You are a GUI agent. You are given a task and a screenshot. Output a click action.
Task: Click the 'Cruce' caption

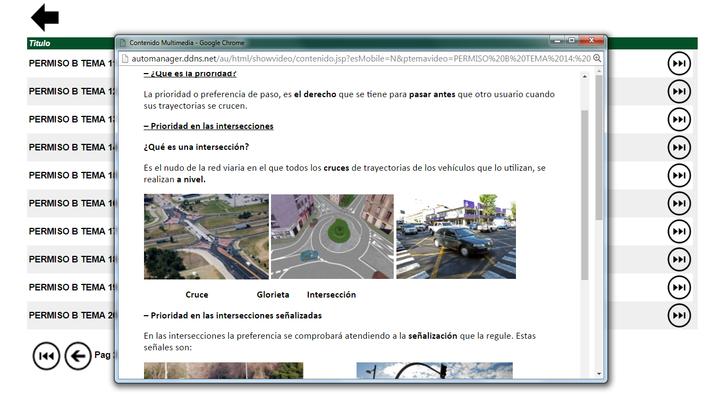tap(197, 295)
